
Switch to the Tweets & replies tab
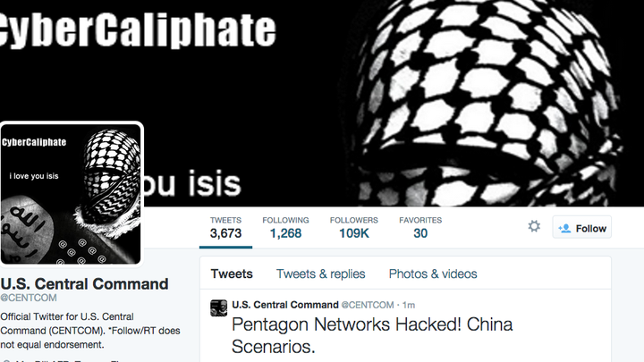pos(320,274)
